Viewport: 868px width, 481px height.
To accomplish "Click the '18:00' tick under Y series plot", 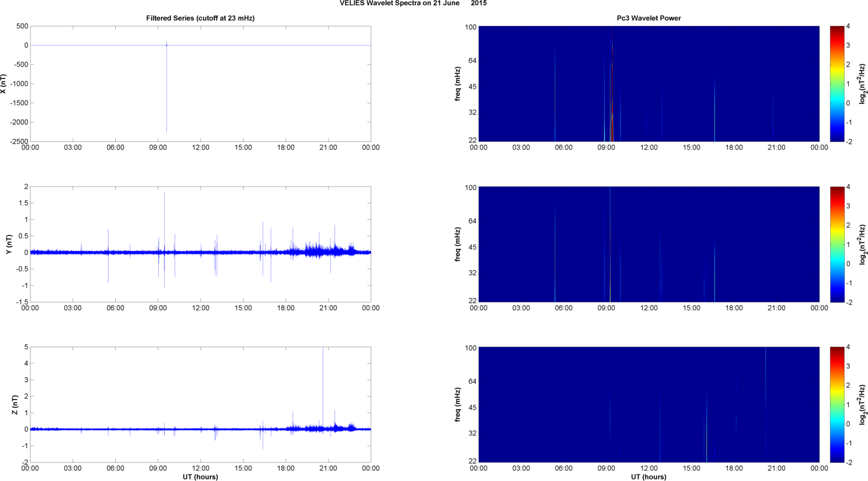I will (285, 308).
